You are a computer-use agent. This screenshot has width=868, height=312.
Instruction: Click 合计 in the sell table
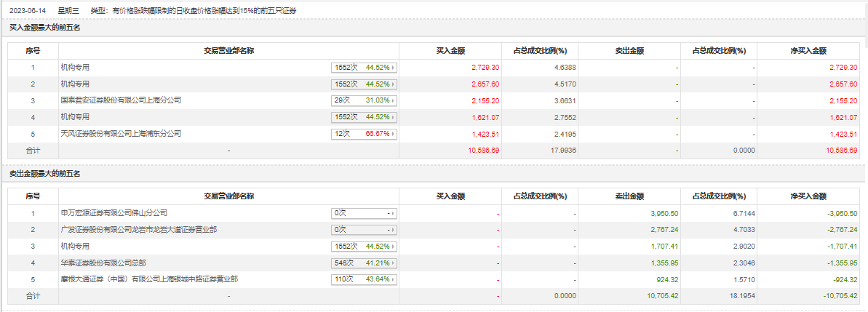click(x=33, y=295)
